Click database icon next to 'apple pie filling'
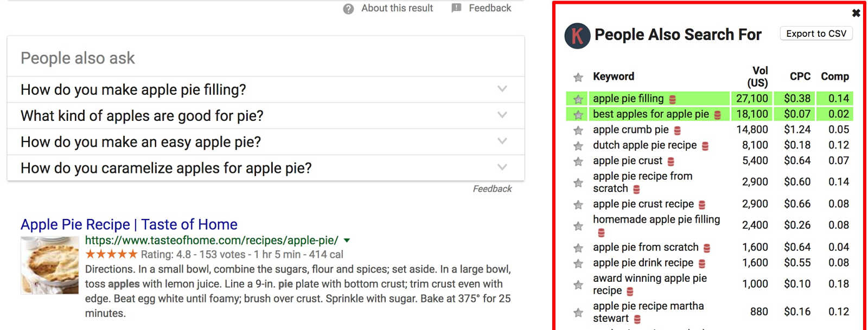Image resolution: width=868 pixels, height=330 pixels. coord(673,100)
